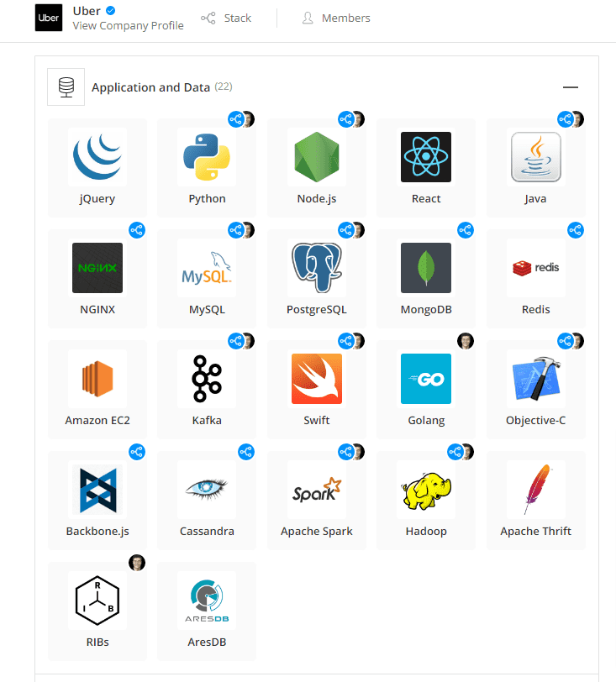Screen dimensions: 616x682
Task: Click the share badge on Redis
Action: (576, 230)
